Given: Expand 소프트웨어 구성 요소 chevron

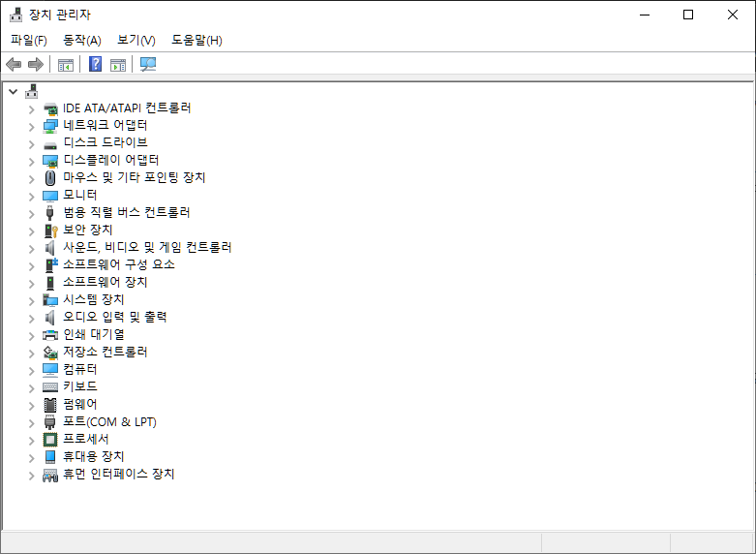Looking at the screenshot, I should pyautogui.click(x=31, y=266).
